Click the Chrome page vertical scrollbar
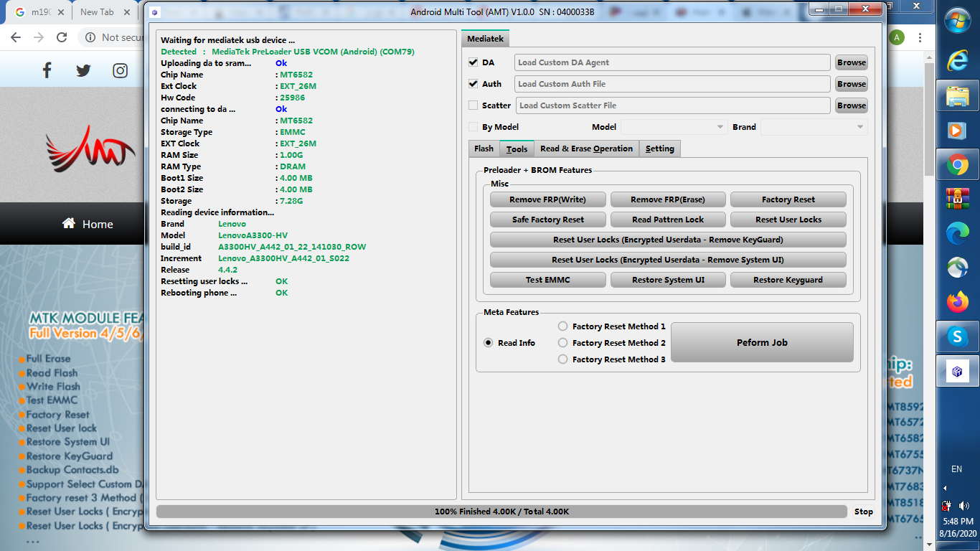 point(929,118)
